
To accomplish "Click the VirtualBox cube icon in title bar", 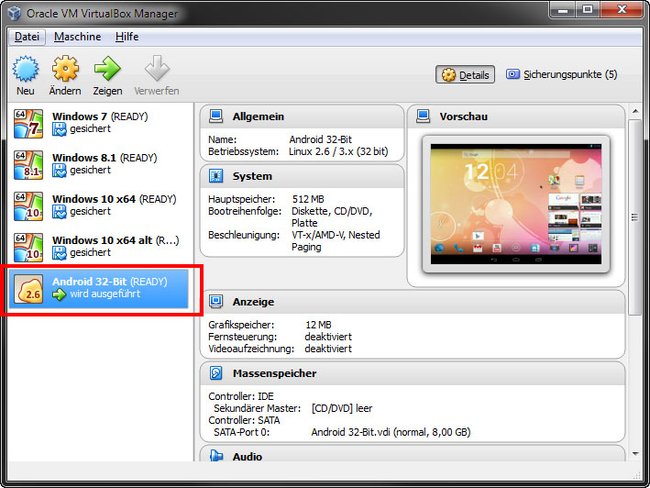I will coord(14,13).
